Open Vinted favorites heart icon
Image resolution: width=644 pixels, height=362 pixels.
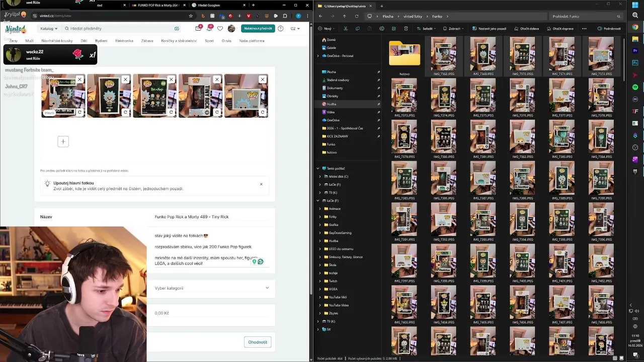[220, 29]
